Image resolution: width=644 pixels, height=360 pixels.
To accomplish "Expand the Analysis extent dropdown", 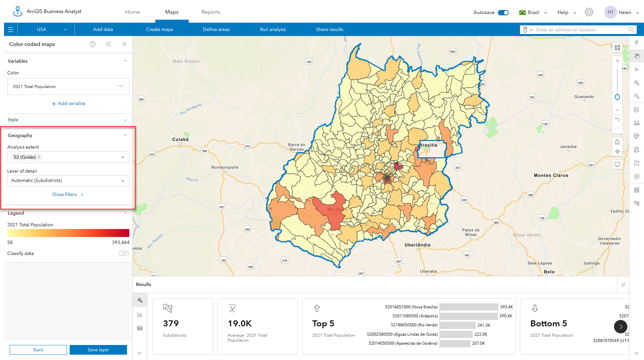I will (123, 157).
